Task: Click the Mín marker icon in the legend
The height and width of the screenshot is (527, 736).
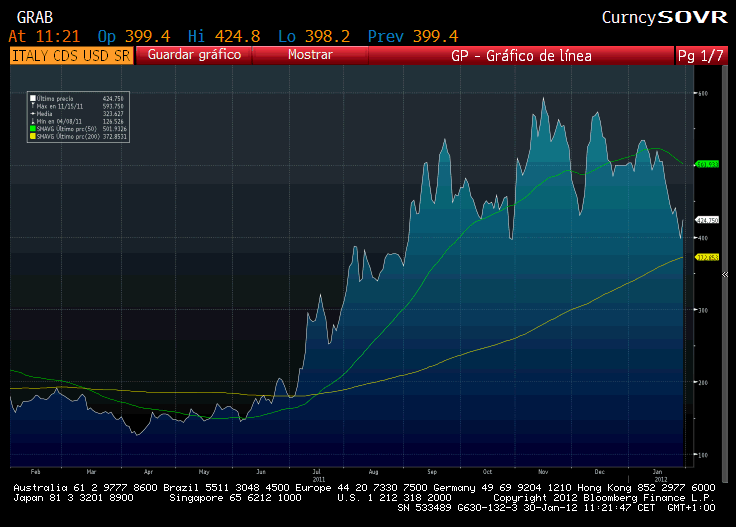Action: point(33,121)
